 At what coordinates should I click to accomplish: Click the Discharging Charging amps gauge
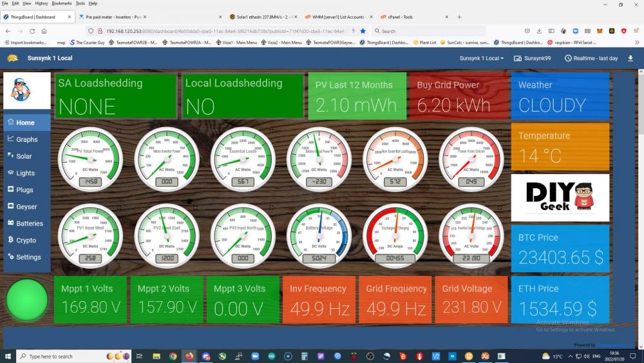pos(395,236)
